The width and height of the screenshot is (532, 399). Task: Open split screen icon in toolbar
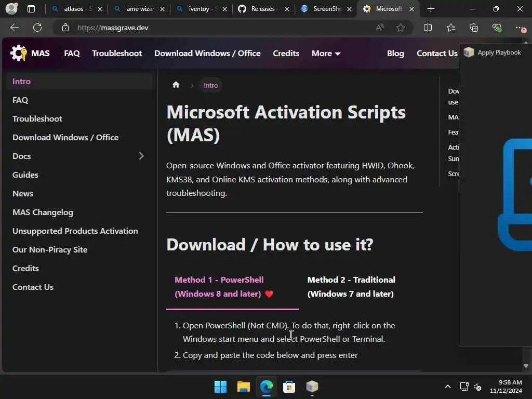click(428, 28)
